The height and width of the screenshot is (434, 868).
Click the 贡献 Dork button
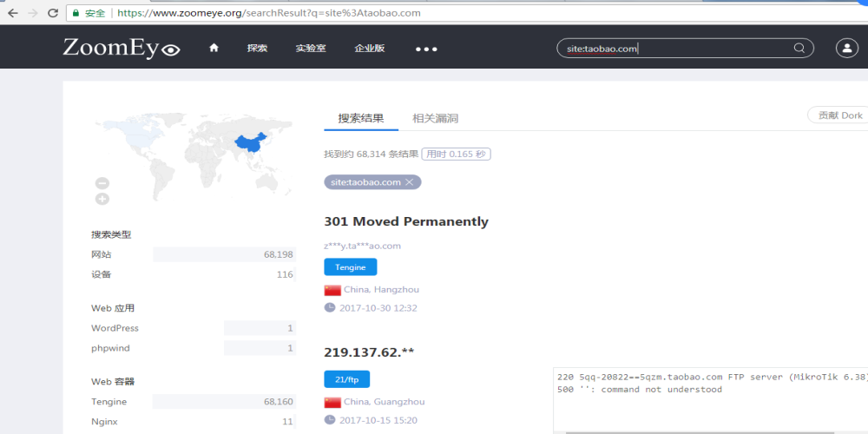pos(839,115)
